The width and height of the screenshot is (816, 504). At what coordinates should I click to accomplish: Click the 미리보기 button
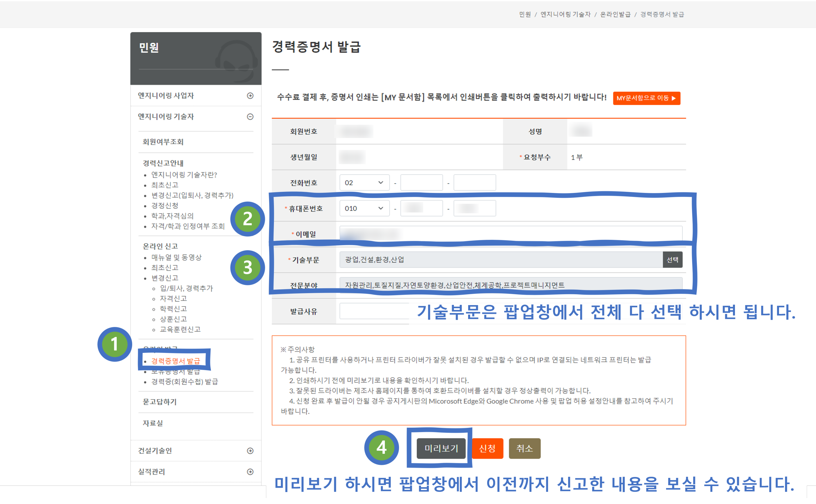coord(441,448)
